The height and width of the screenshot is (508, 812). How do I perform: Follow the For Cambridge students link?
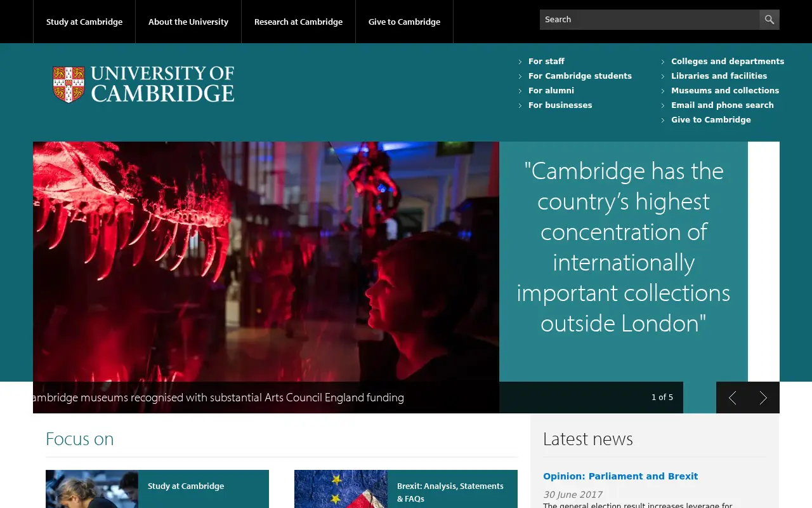coord(580,76)
